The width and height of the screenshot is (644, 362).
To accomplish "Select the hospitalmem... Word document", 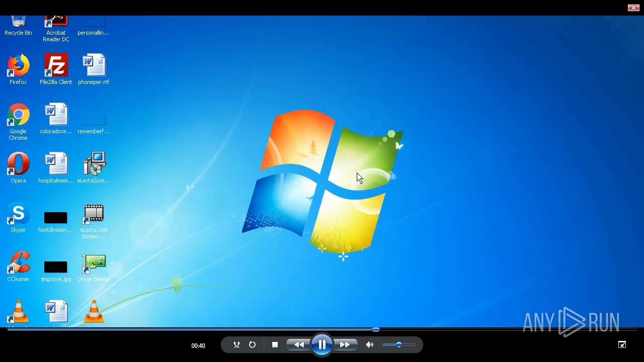I will [x=56, y=168].
